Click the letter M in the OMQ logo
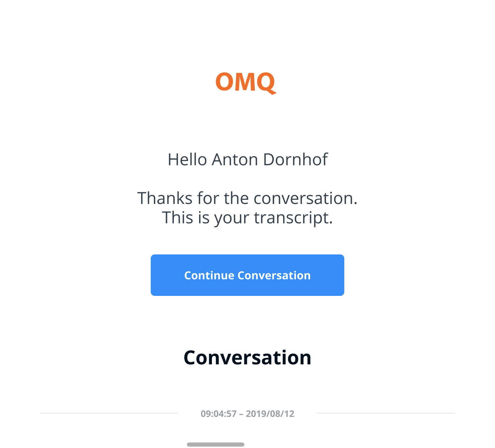The height and width of the screenshot is (448, 495). (x=246, y=82)
